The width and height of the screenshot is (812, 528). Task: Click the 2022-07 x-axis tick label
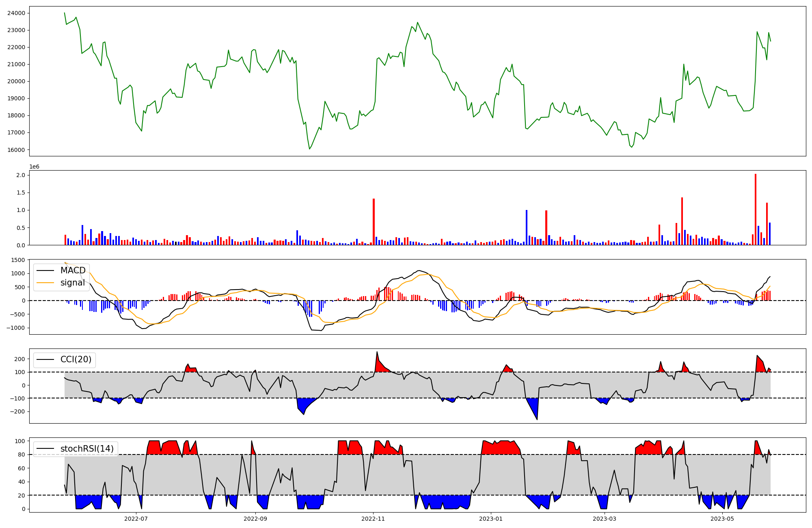pyautogui.click(x=136, y=519)
